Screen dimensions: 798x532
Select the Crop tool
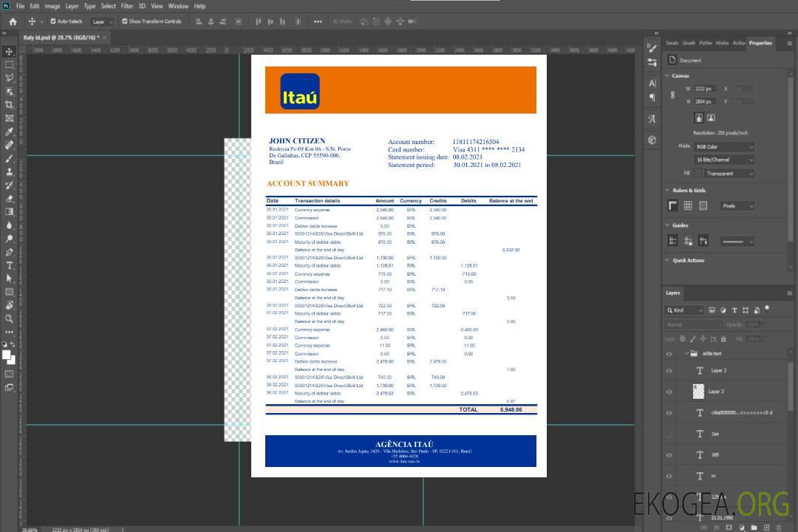(9, 105)
